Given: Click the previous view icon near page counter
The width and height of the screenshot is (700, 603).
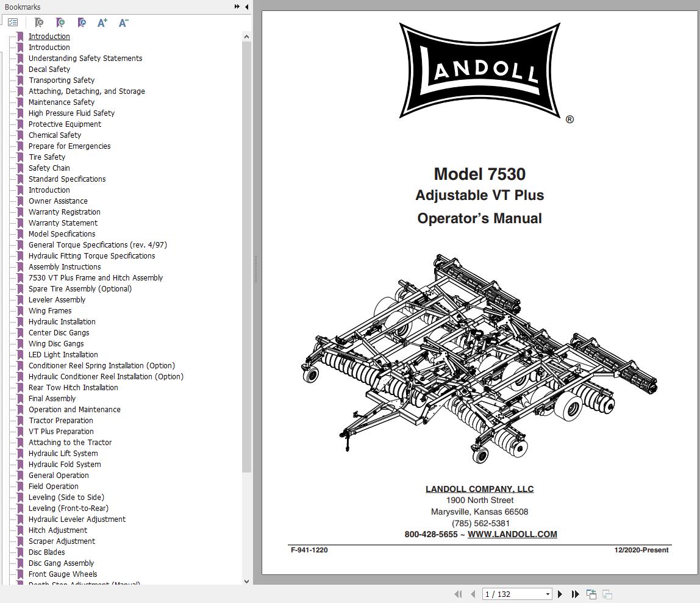Looking at the screenshot, I should pyautogui.click(x=591, y=593).
